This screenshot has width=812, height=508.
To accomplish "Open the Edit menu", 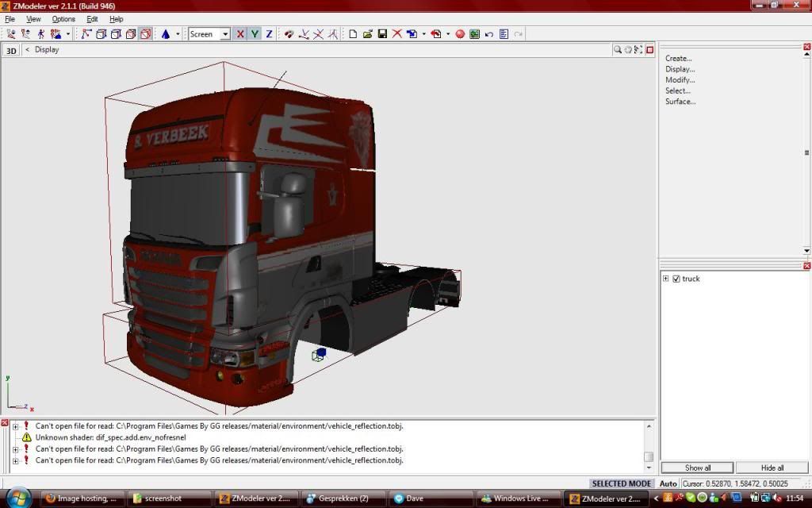I will pyautogui.click(x=92, y=19).
